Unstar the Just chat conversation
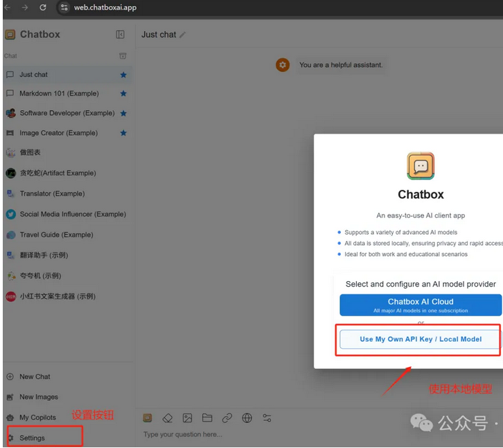The height and width of the screenshot is (448, 503). point(123,75)
